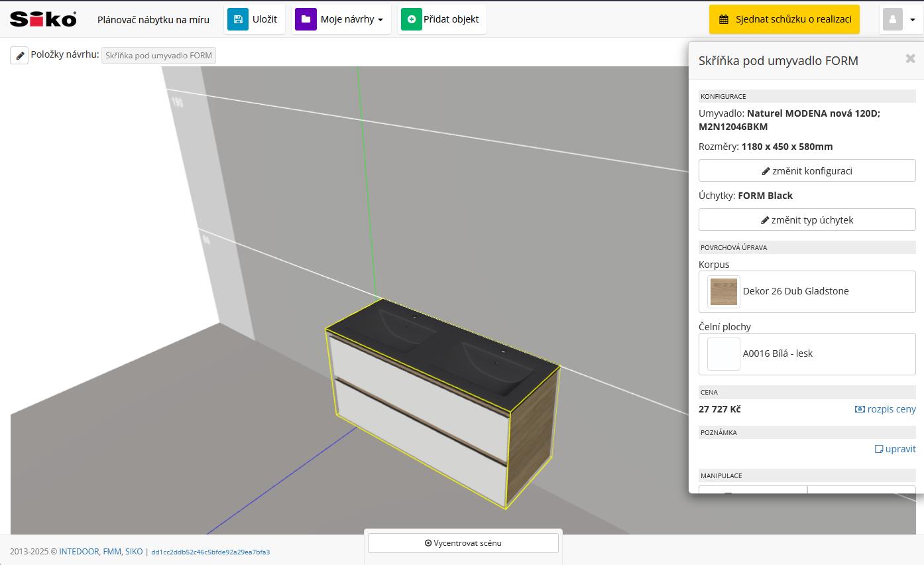Close the Skříňka pod umyvadlo FORM panel
Viewport: 924px width, 565px height.
(910, 58)
